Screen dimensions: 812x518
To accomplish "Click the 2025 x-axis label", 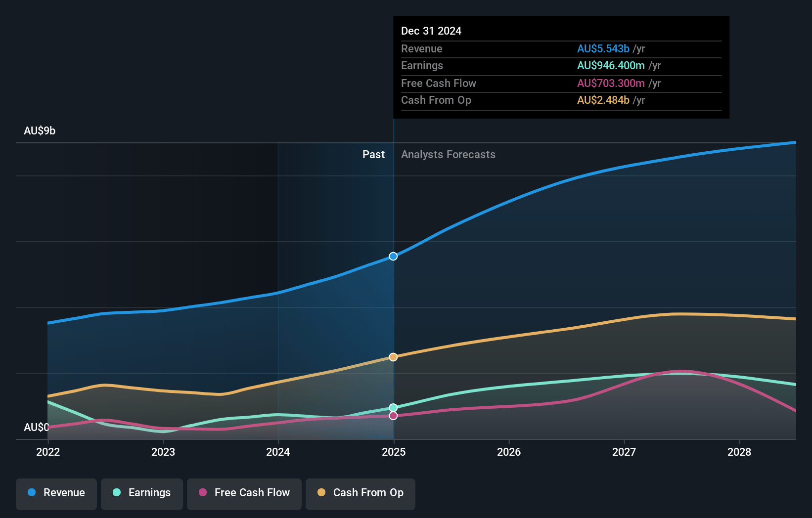I will 394,452.
